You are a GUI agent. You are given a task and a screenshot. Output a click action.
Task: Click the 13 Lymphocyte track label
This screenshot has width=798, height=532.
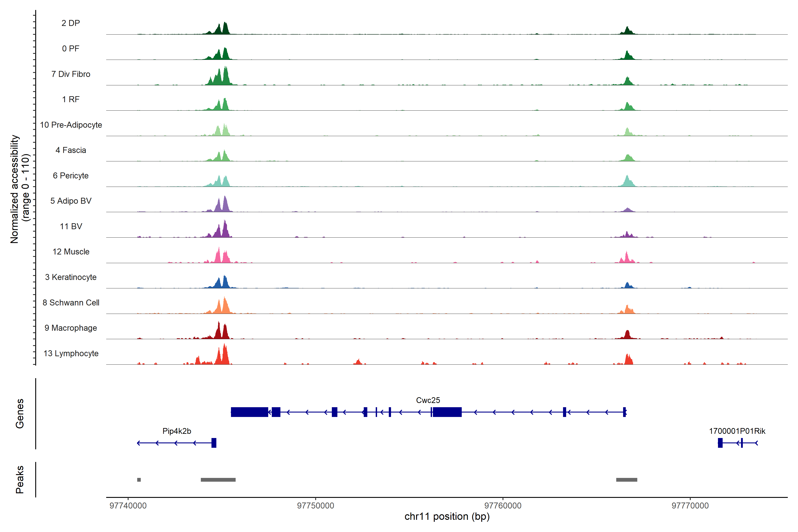point(71,353)
